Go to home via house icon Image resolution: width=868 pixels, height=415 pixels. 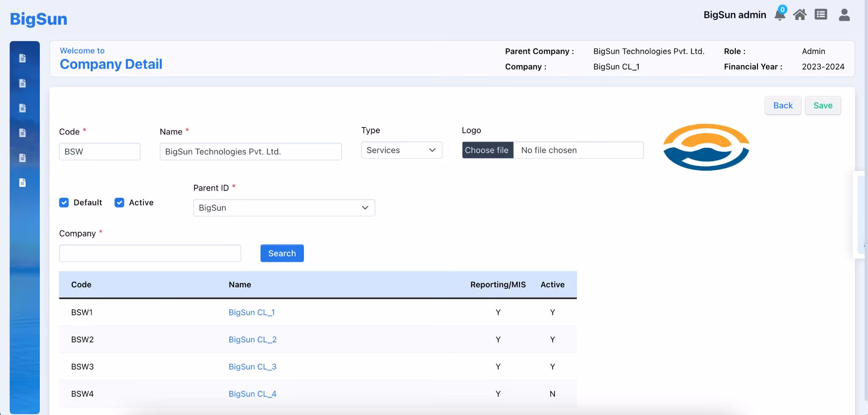coord(800,14)
